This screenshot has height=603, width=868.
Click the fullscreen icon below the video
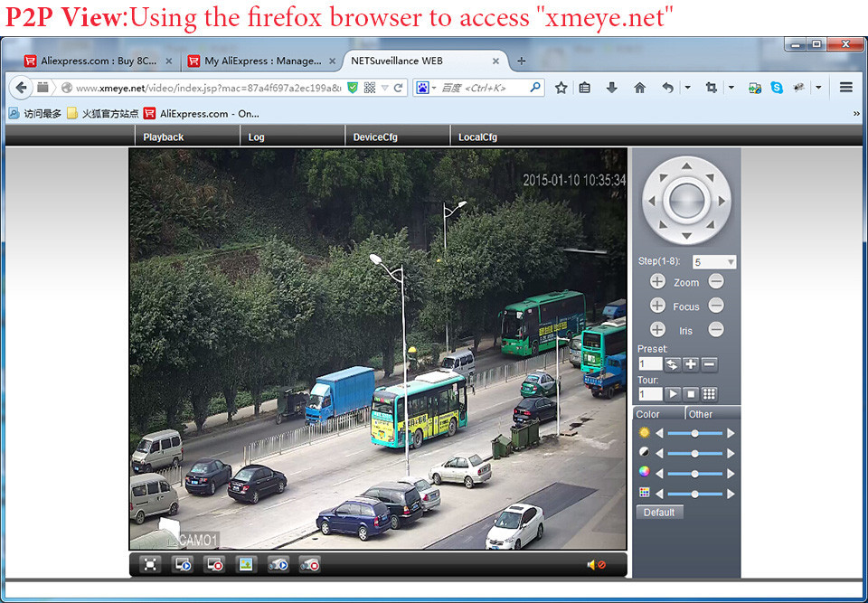150,564
